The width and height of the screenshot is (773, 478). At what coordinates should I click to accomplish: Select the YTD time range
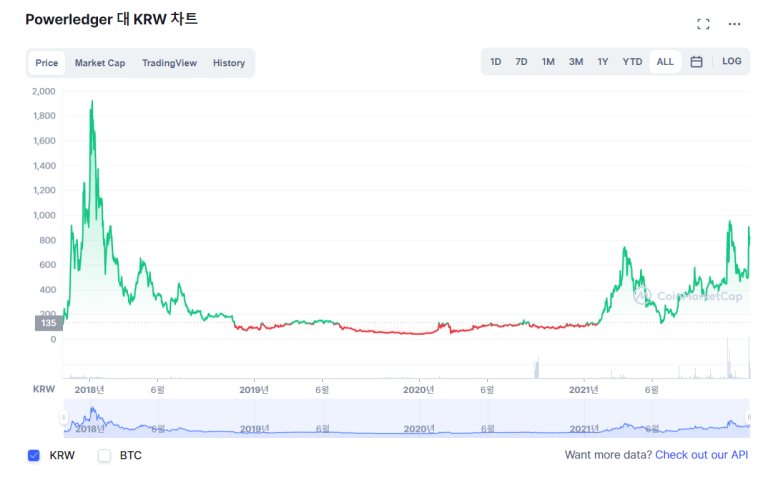coord(632,62)
